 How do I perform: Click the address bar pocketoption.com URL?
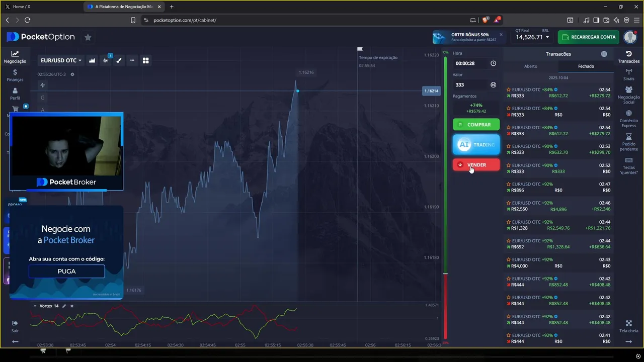coord(185,20)
